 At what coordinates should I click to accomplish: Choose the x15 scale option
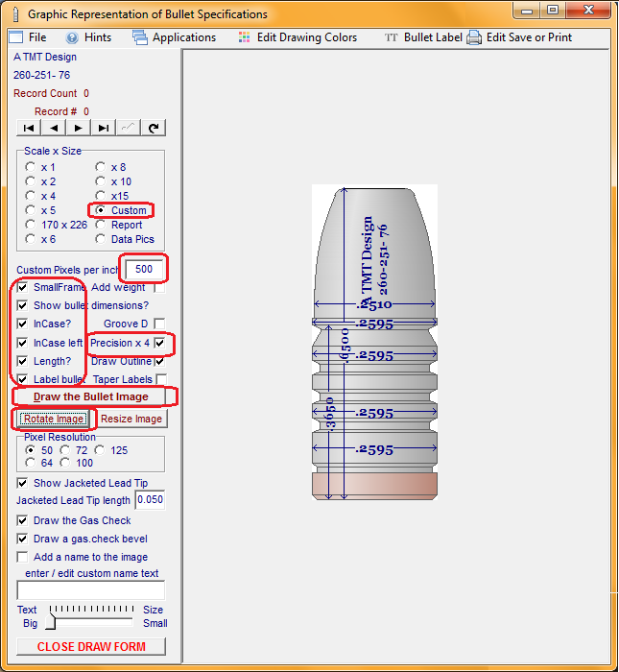tap(100, 196)
